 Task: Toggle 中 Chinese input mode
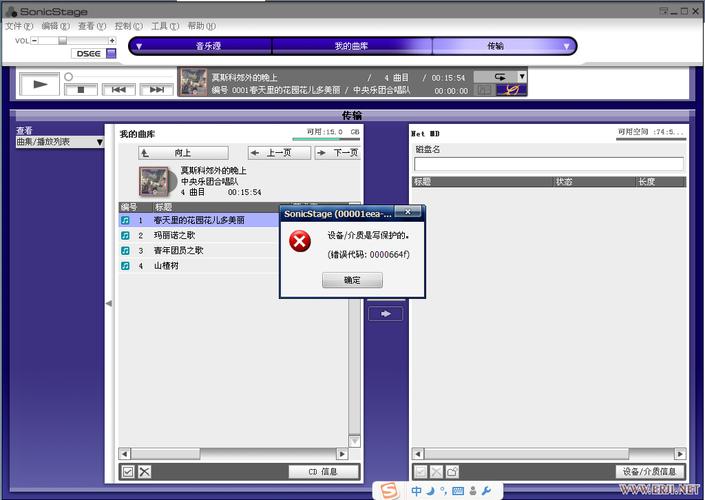click(x=416, y=491)
